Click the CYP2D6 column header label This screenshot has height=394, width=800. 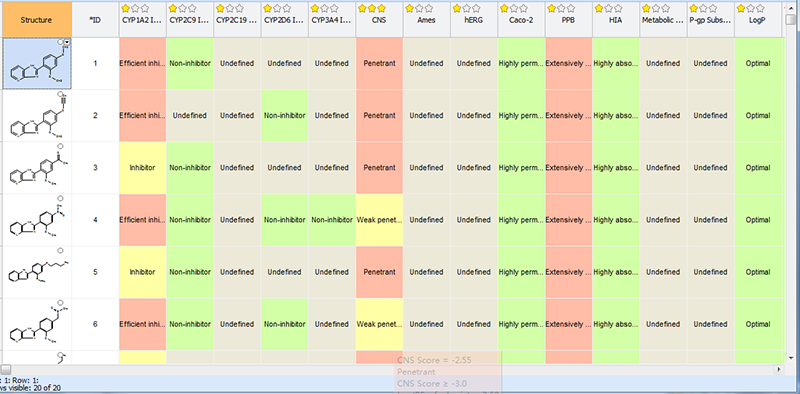coord(285,20)
